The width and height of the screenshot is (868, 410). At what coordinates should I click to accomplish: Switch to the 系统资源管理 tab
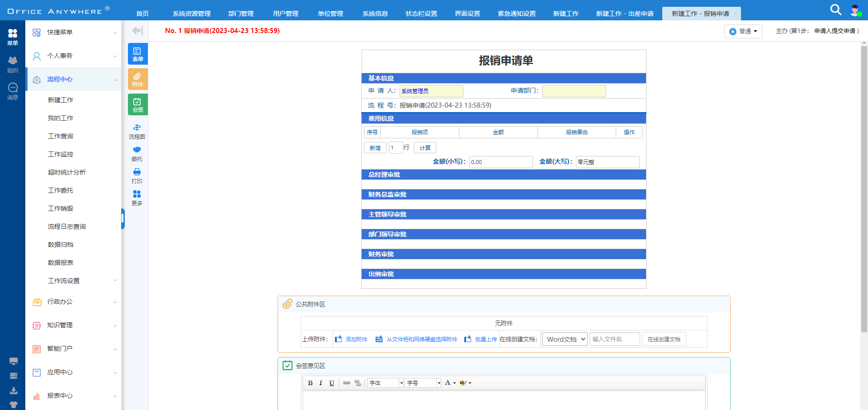[x=192, y=14]
